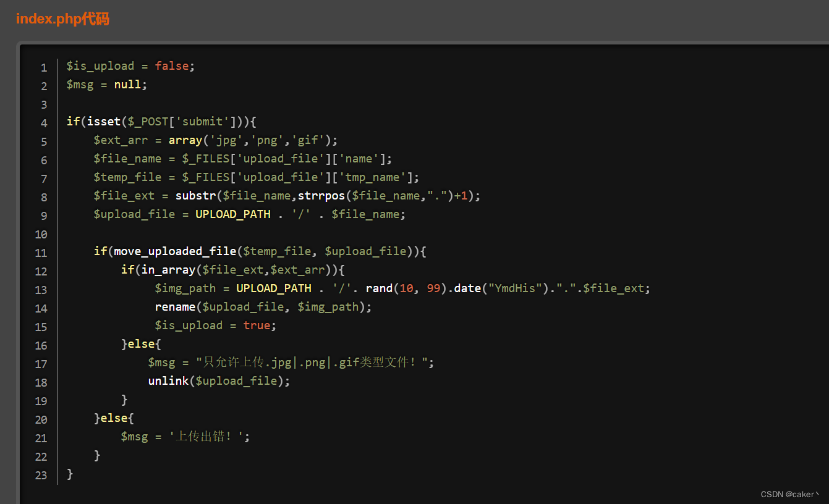Click line number 6 in gutter
This screenshot has height=504, width=829.
(x=44, y=160)
